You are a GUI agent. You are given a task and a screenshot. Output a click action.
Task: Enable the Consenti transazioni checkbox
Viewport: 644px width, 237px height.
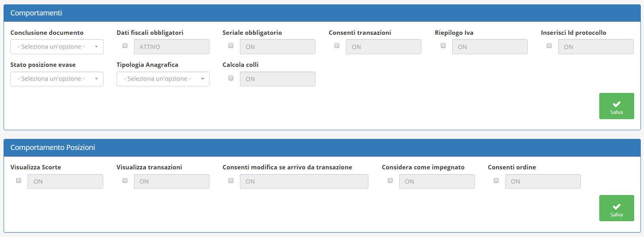[337, 46]
